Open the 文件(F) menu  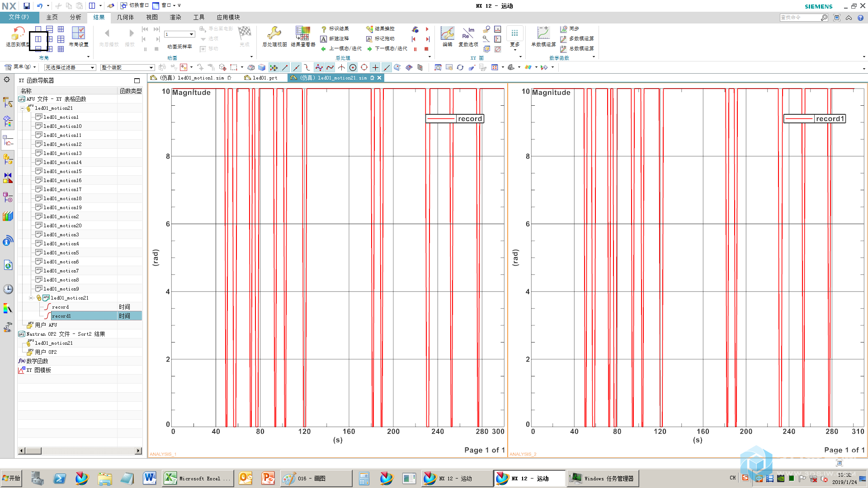click(19, 17)
